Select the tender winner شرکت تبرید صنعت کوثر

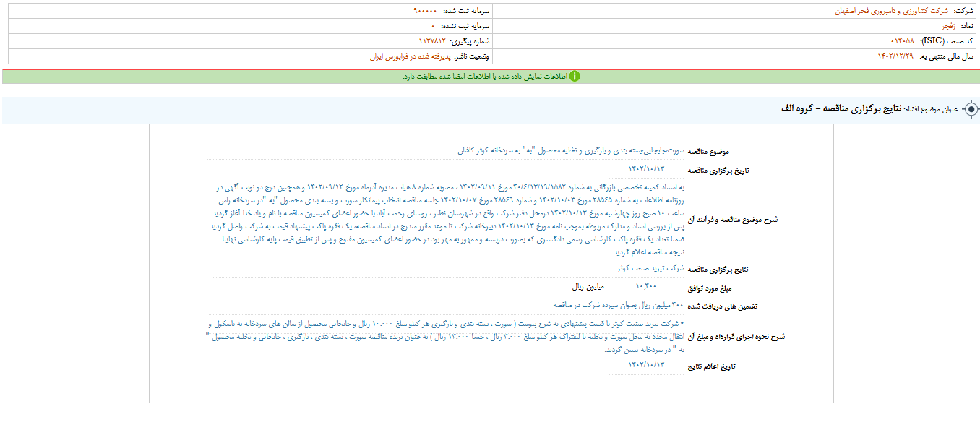pyautogui.click(x=650, y=268)
